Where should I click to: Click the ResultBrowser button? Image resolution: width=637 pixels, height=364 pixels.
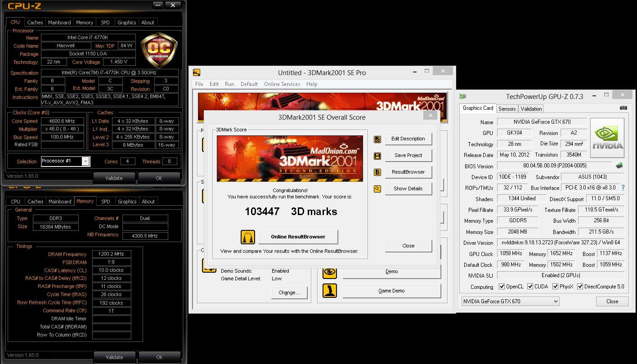click(x=408, y=172)
